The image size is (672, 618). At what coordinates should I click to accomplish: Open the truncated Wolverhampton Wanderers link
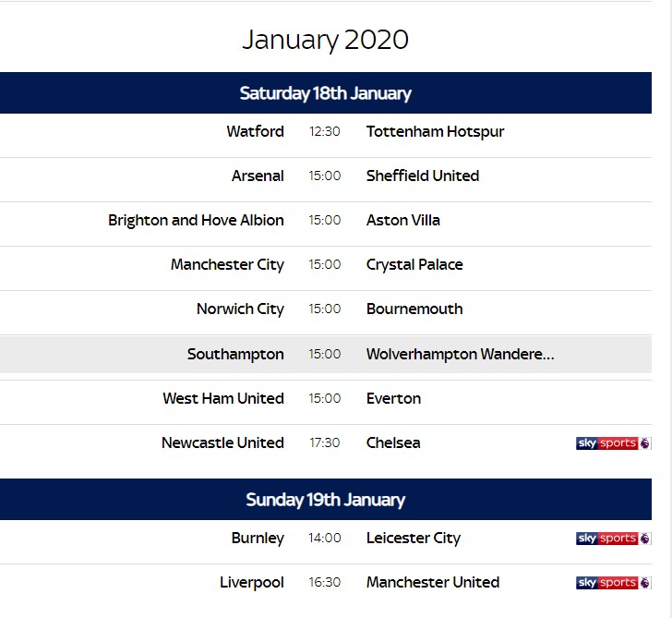point(461,354)
